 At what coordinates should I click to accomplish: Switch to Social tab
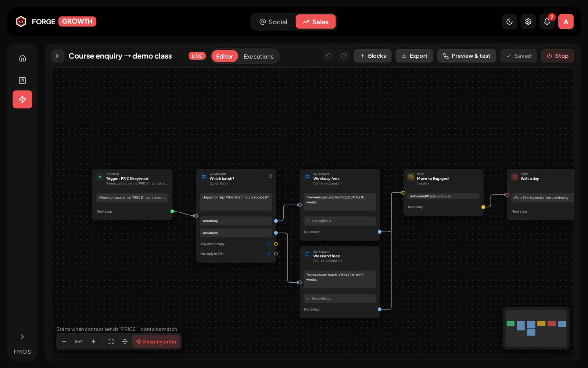pyautogui.click(x=273, y=22)
